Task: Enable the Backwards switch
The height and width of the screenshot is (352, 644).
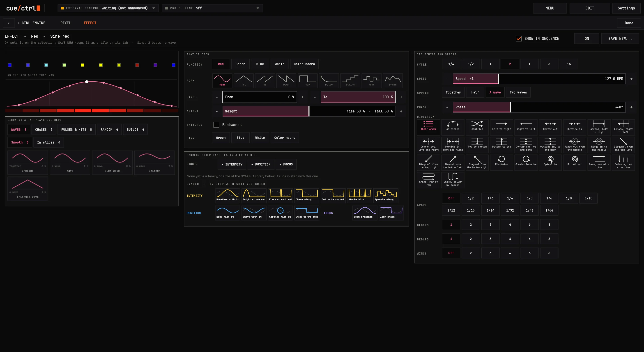Action: [x=216, y=125]
